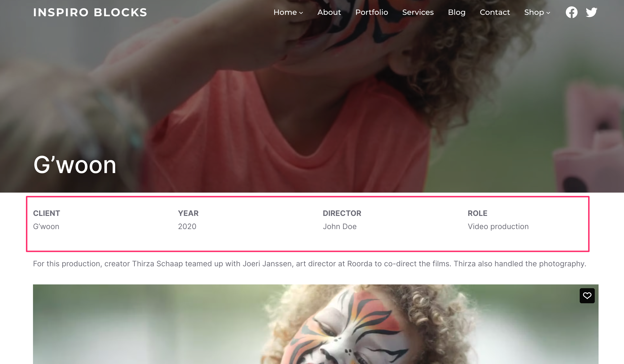
Task: Click the tiger face-paint image thumbnail
Action: click(x=316, y=324)
